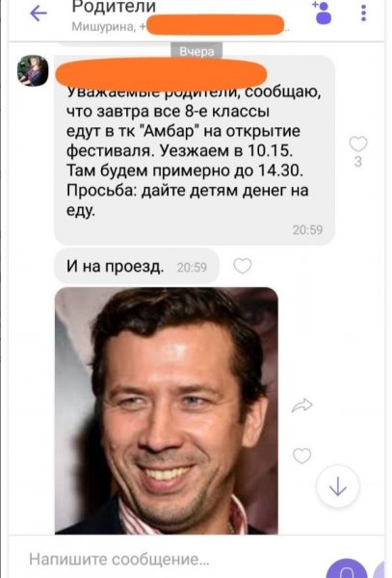Tap the add participant icon

coord(322,13)
